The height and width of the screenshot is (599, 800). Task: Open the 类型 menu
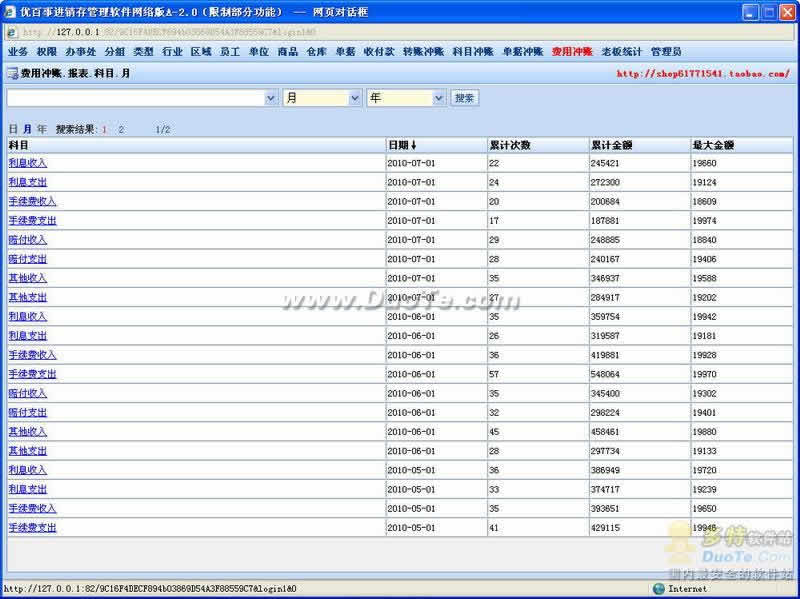click(x=143, y=52)
